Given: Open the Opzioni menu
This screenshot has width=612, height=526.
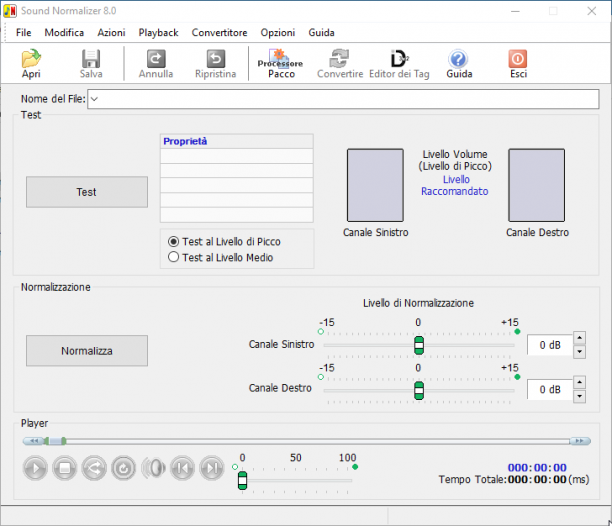Looking at the screenshot, I should 278,32.
